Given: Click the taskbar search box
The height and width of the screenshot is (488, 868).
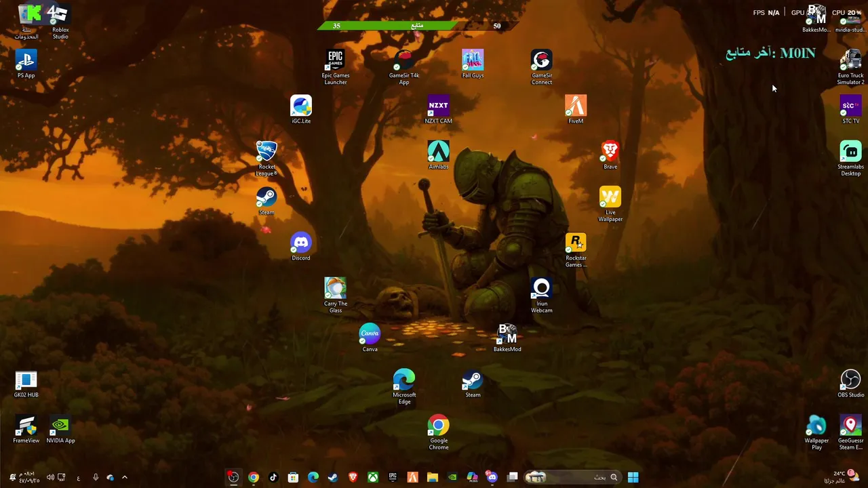Looking at the screenshot, I should coord(573,477).
